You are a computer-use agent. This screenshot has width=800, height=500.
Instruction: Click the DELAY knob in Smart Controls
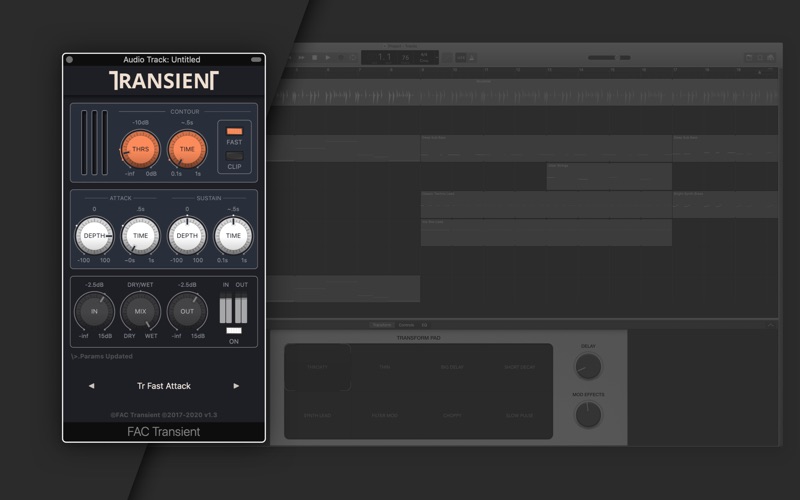pyautogui.click(x=588, y=366)
